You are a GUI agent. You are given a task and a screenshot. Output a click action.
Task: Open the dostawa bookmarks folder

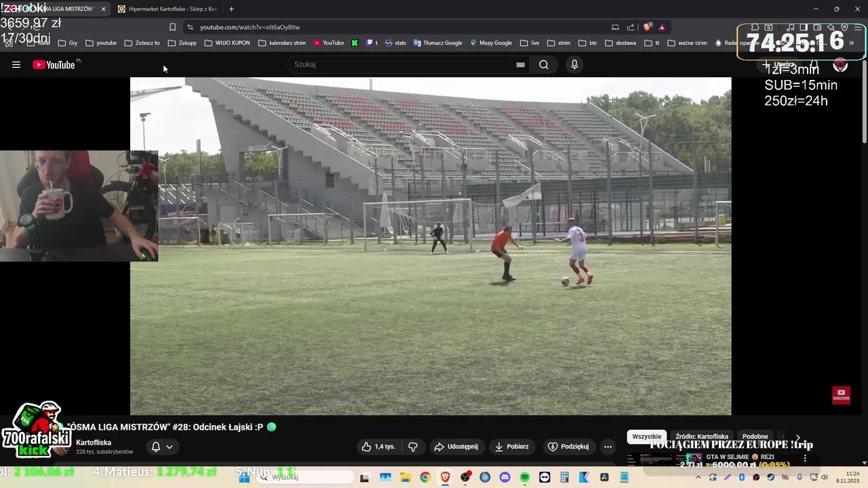[620, 43]
